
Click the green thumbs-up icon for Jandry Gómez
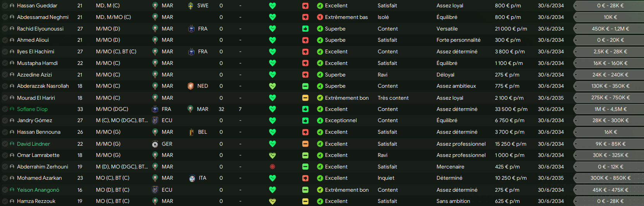click(305, 121)
